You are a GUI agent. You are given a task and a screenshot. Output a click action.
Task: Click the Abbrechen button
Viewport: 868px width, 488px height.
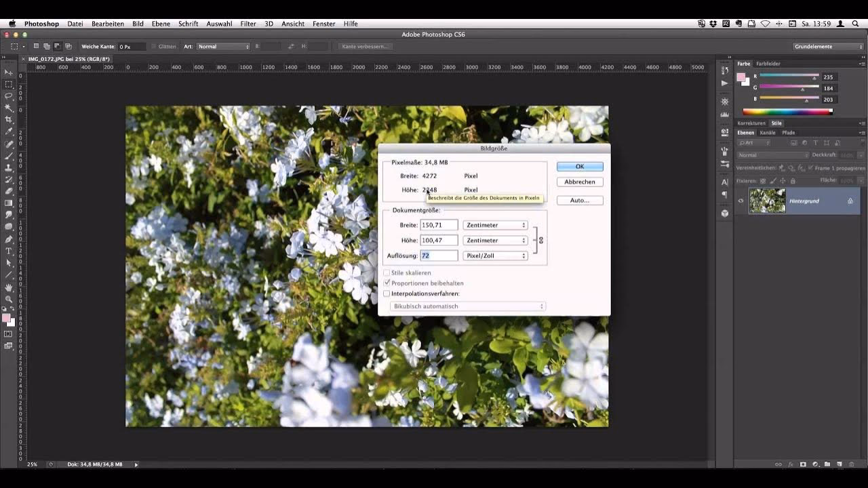580,182
